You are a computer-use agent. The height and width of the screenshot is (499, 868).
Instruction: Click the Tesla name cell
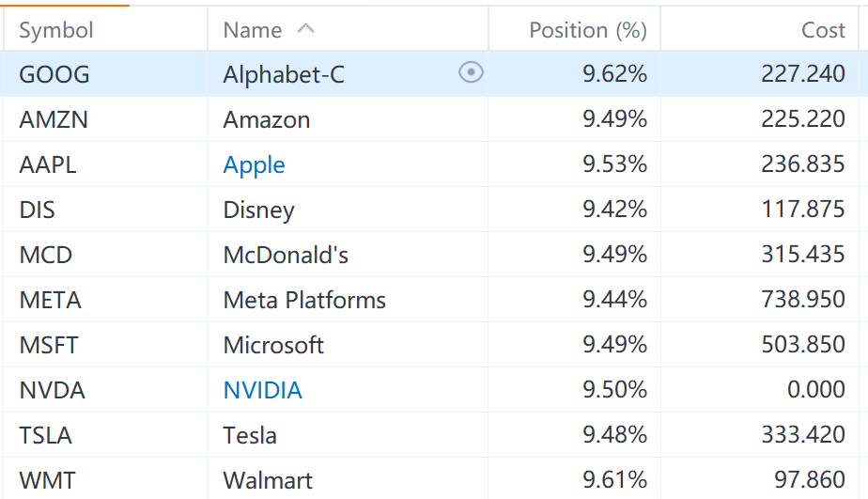pyautogui.click(x=250, y=436)
